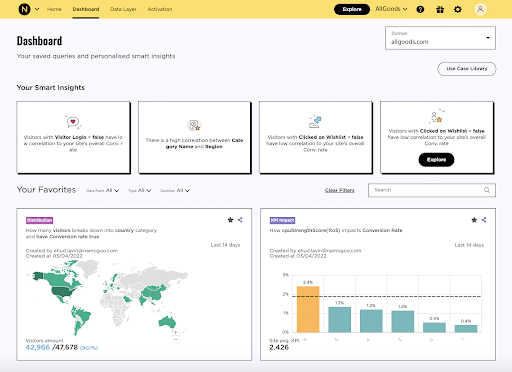The width and height of the screenshot is (512, 372).
Task: Open the Data Layer tab
Action: pos(123,9)
